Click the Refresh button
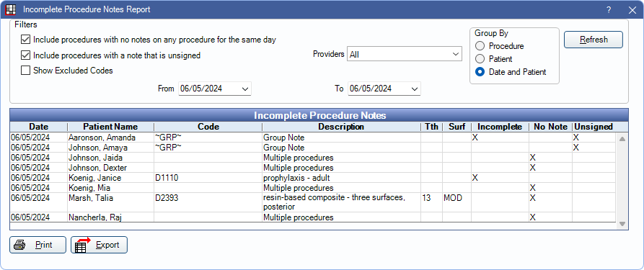The width and height of the screenshot is (644, 270). coord(593,40)
